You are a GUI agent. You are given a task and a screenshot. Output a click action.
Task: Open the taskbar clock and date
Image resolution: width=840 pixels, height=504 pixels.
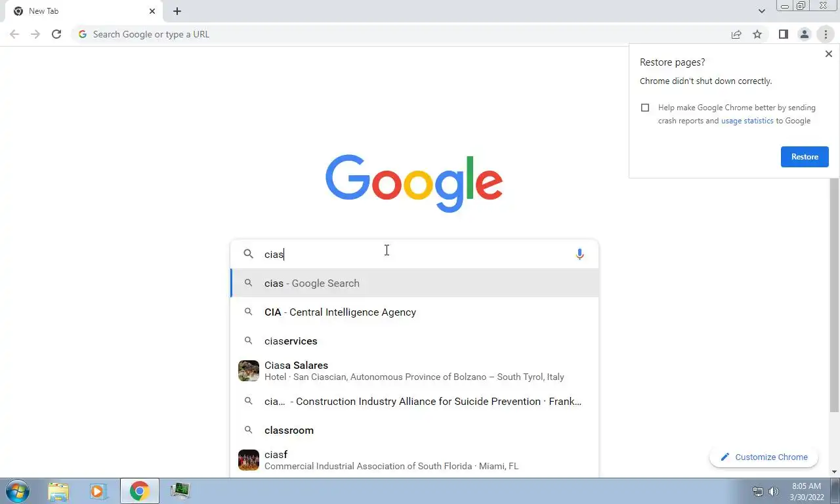tap(807, 492)
